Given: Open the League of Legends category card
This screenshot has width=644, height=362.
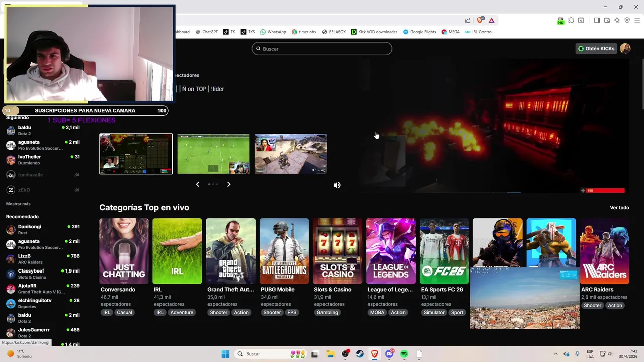Looking at the screenshot, I should [391, 251].
